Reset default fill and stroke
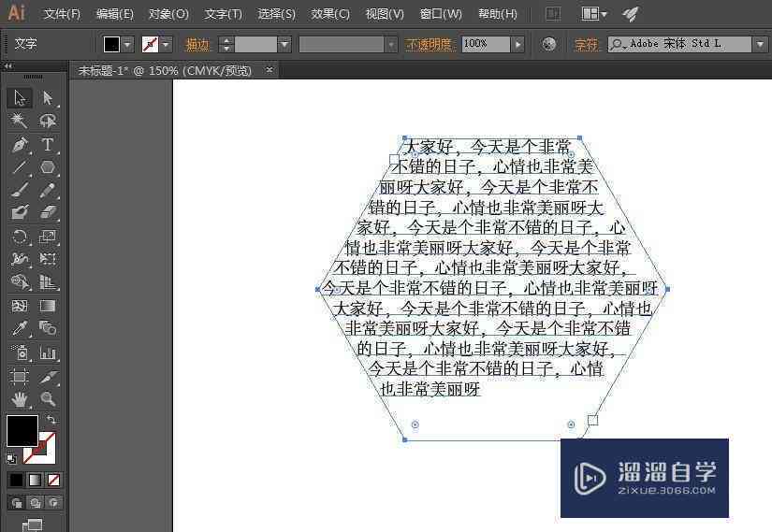 [11, 459]
